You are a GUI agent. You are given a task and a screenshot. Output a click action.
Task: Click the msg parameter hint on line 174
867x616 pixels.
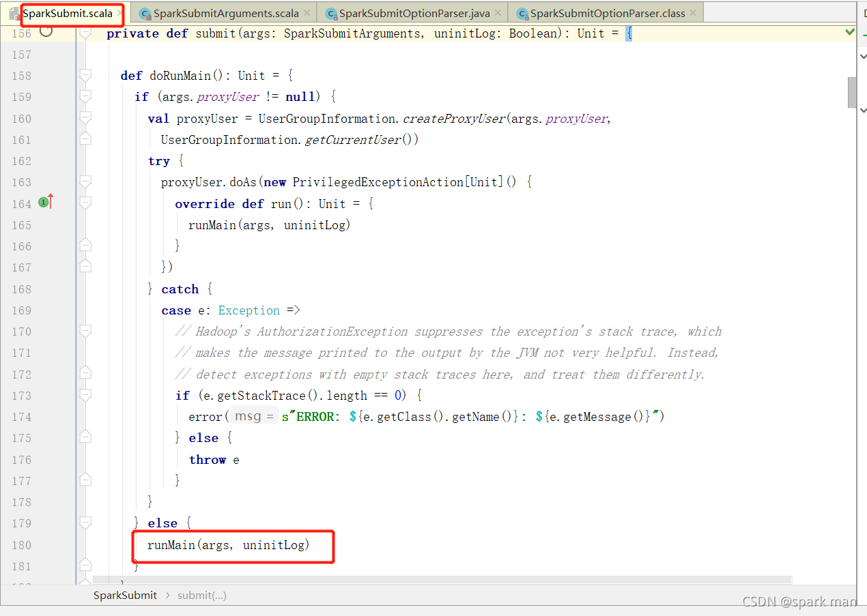pyautogui.click(x=253, y=416)
